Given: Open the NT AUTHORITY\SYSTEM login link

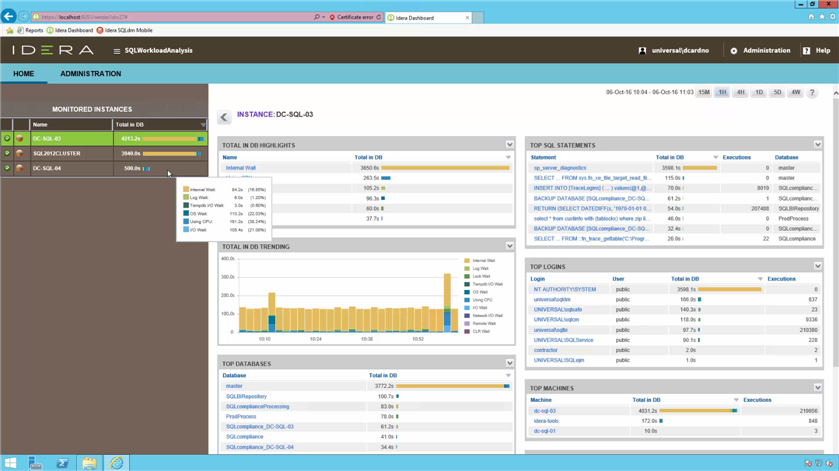Looking at the screenshot, I should click(x=565, y=289).
